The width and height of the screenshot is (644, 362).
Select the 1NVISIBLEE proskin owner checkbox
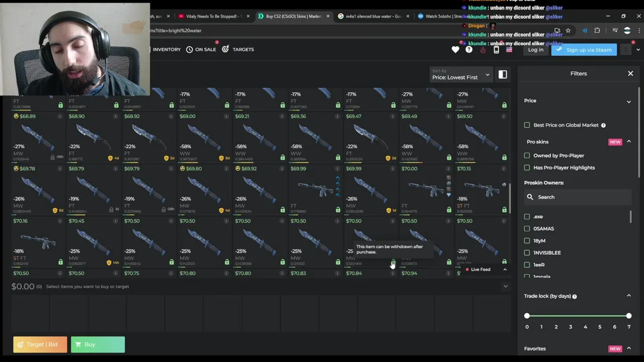pyautogui.click(x=527, y=253)
